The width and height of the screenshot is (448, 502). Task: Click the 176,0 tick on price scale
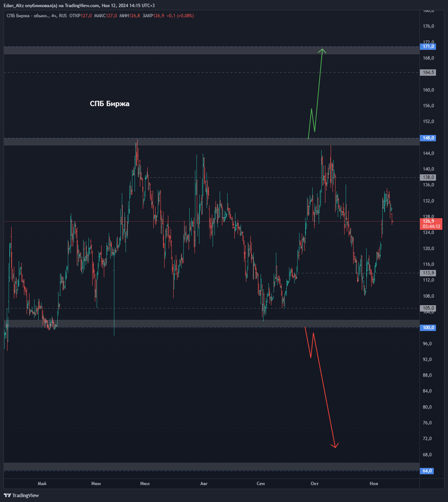(x=429, y=26)
